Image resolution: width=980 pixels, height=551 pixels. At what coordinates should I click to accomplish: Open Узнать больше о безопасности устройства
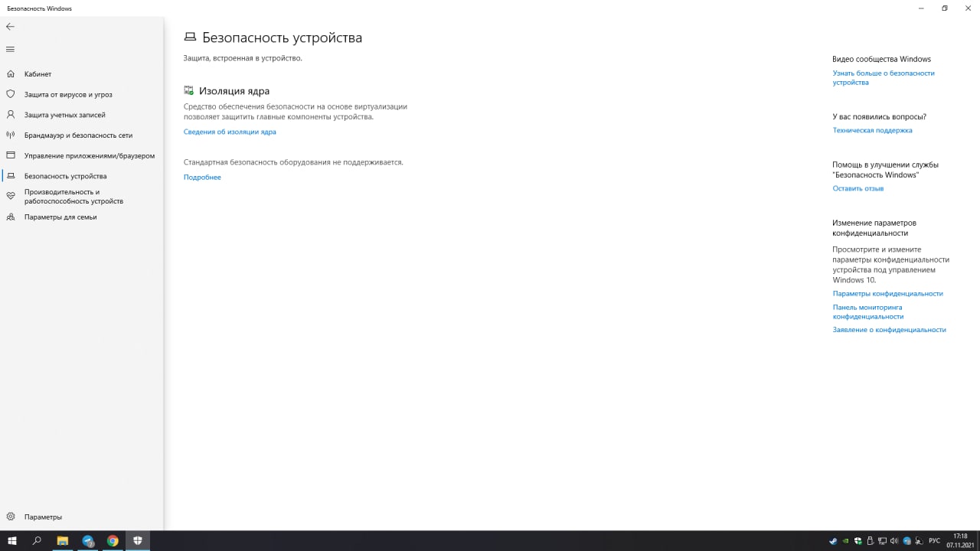click(884, 77)
